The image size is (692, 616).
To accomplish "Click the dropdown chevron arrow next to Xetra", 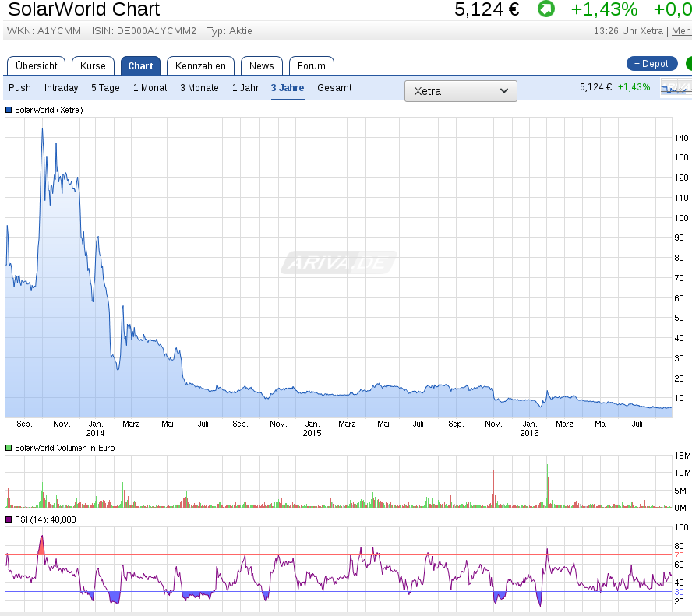I will [503, 91].
